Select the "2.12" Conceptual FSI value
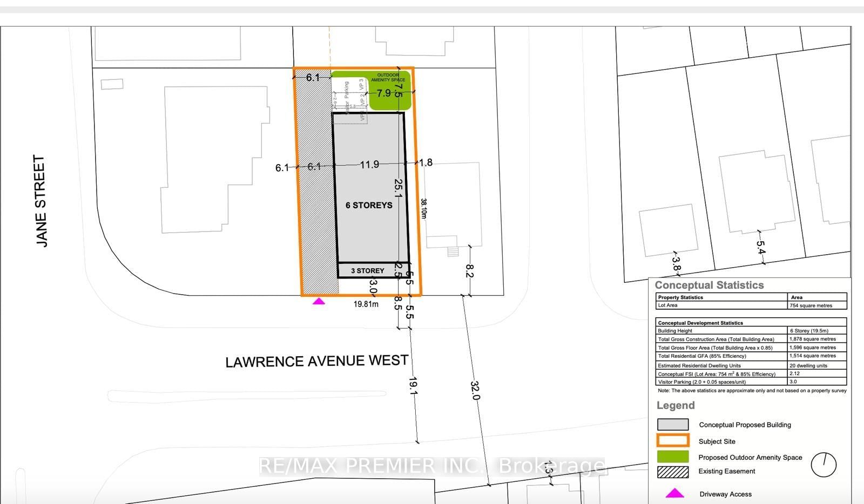This screenshot has height=504, width=864. pos(794,373)
